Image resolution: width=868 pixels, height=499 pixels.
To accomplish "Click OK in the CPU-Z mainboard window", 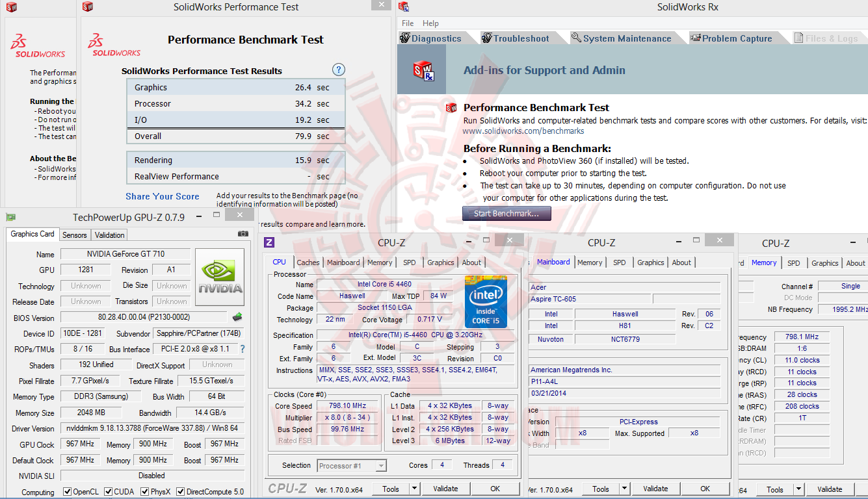I will 705,489.
